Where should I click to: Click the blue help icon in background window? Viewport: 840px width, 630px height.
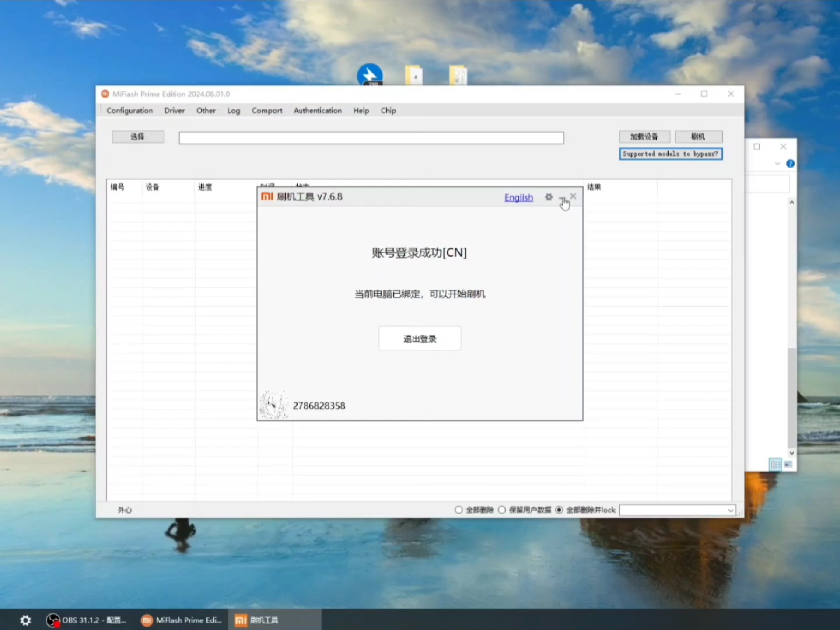pyautogui.click(x=790, y=164)
